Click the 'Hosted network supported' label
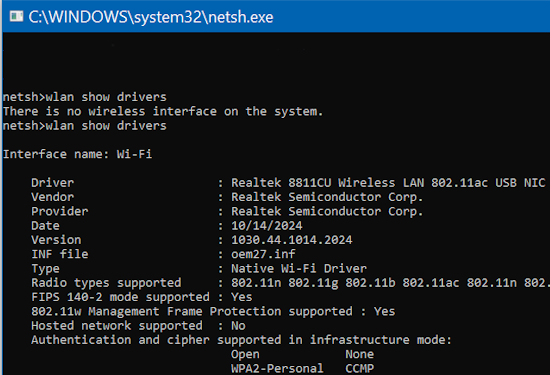This screenshot has height=375, width=550. coord(117,326)
